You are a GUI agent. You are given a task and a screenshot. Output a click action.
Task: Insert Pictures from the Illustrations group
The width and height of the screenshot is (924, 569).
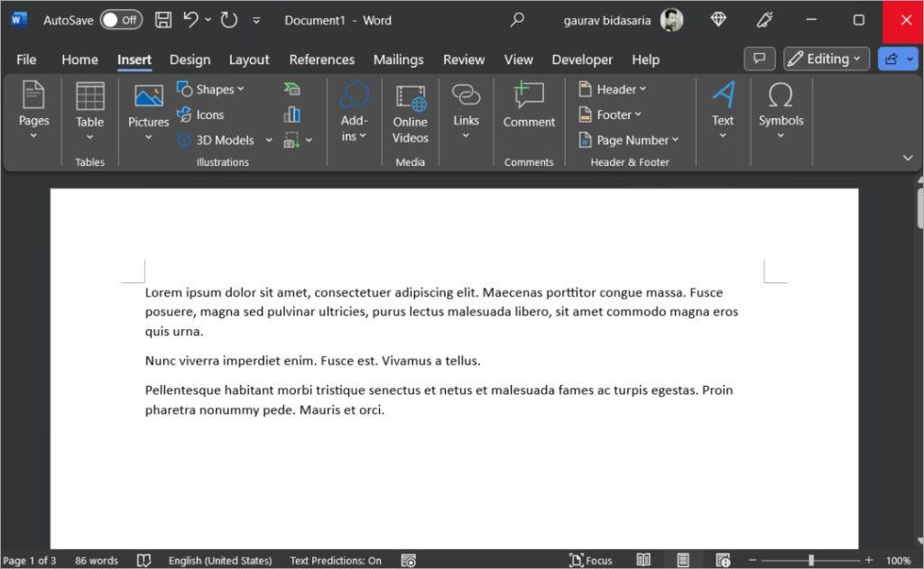[149, 111]
